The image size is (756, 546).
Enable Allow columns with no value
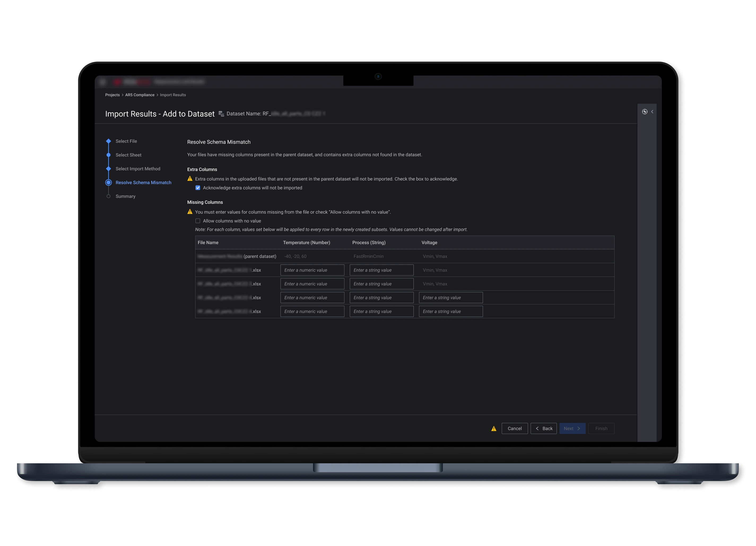pos(198,221)
